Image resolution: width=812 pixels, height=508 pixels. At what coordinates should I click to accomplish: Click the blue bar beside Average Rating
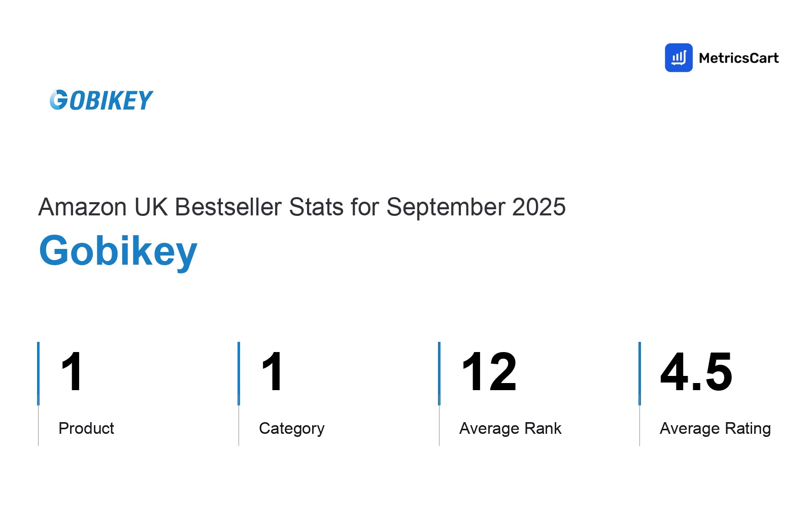click(x=640, y=373)
